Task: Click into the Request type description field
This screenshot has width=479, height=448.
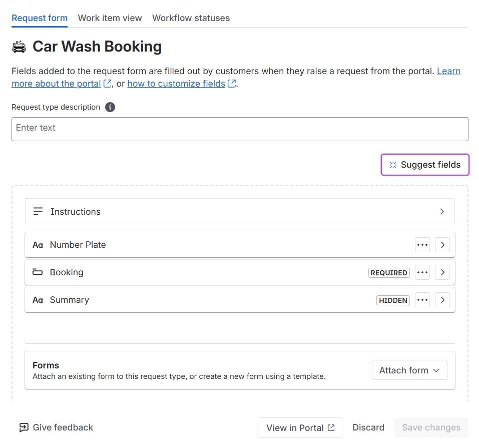Action: (240, 129)
